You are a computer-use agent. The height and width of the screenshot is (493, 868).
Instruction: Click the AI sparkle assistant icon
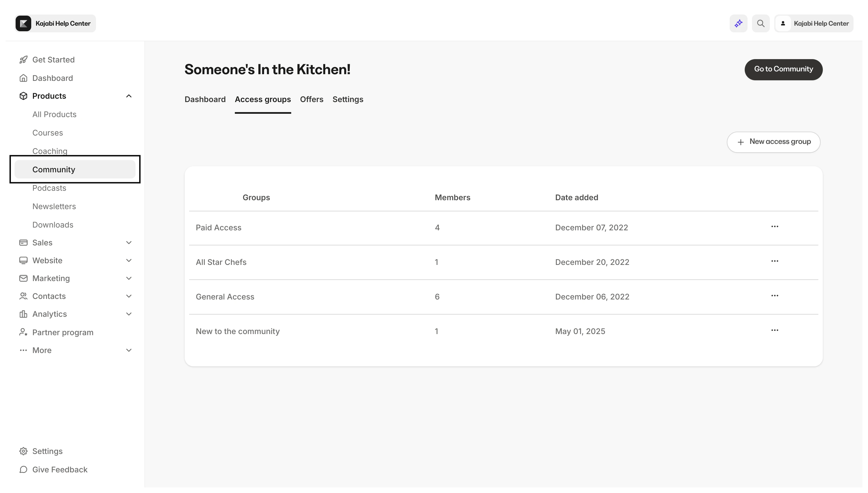click(x=738, y=23)
